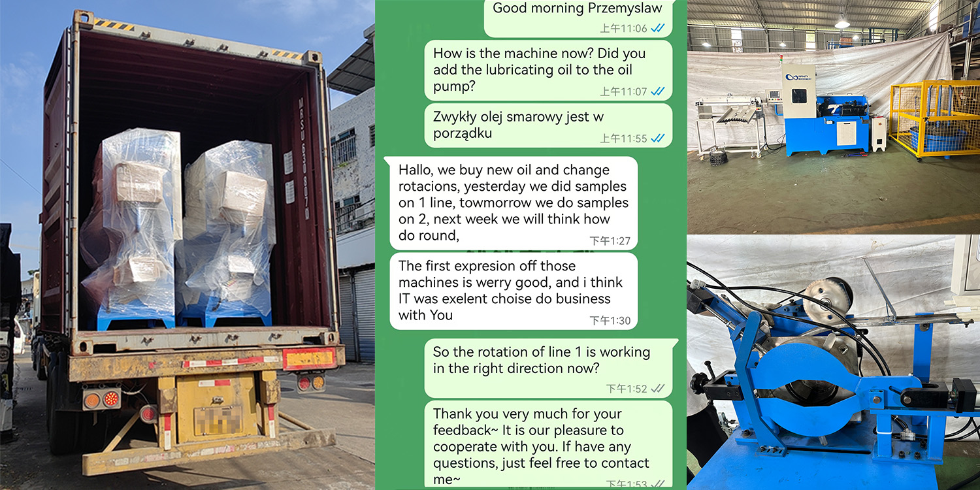The height and width of the screenshot is (490, 980).
Task: Click the machine's control panel screen
Action: click(799, 96)
